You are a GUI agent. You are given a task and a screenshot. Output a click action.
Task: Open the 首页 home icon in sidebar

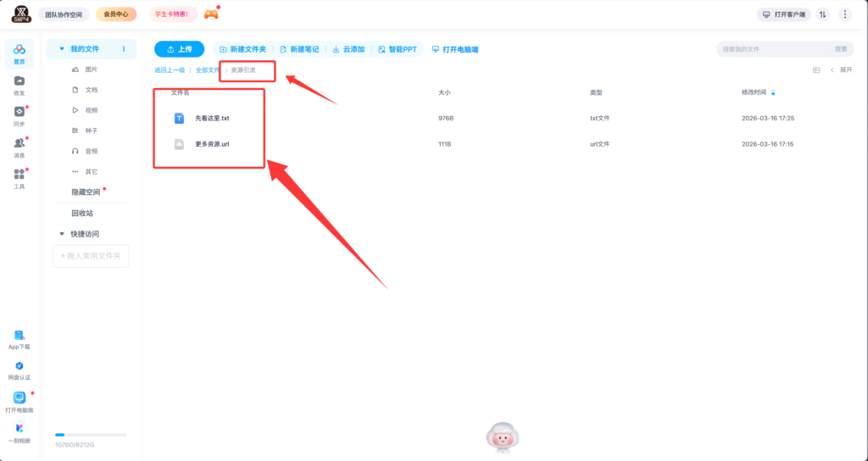click(19, 53)
